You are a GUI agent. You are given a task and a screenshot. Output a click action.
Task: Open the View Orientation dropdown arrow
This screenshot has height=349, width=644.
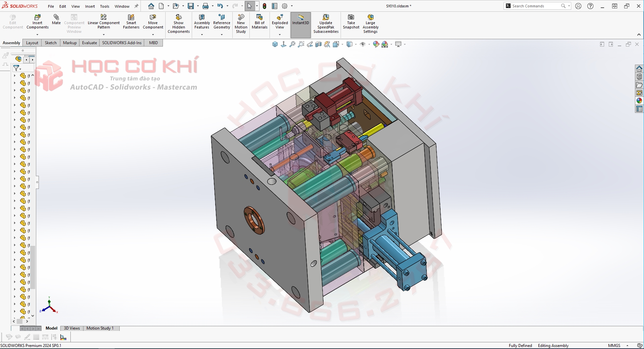click(x=342, y=44)
